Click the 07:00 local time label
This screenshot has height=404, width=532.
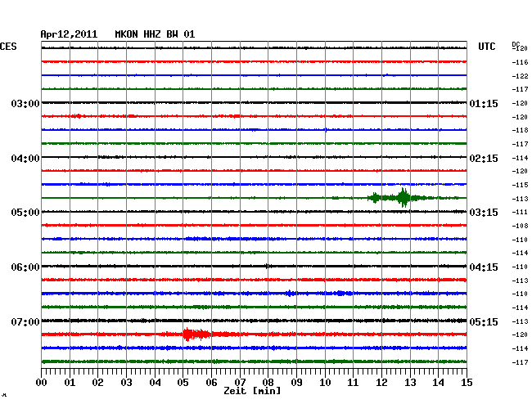tap(25, 322)
